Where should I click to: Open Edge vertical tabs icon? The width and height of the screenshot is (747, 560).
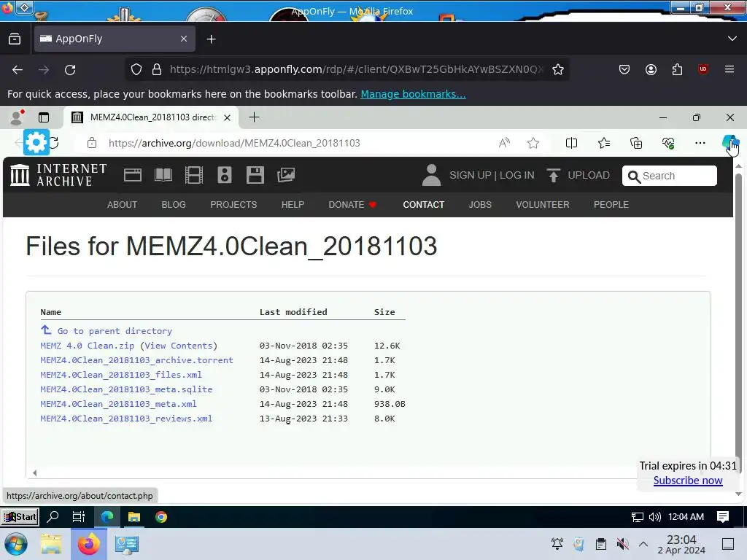pyautogui.click(x=44, y=117)
